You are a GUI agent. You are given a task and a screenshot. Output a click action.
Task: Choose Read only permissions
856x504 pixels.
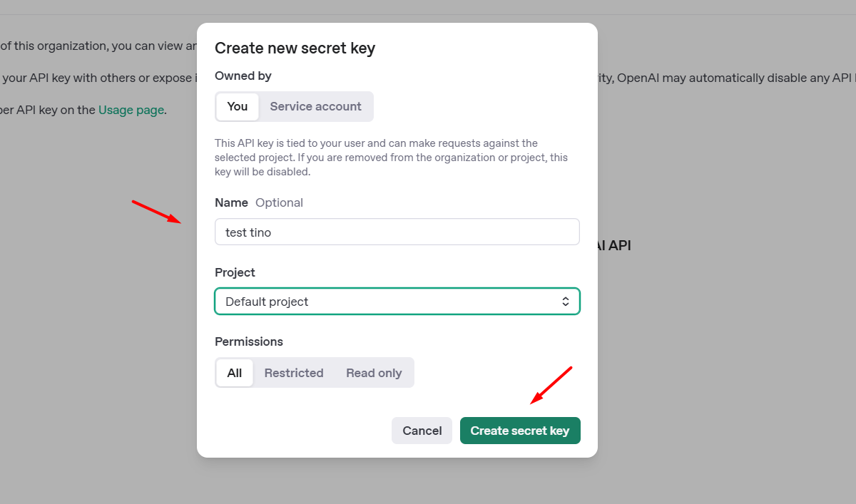pos(374,373)
